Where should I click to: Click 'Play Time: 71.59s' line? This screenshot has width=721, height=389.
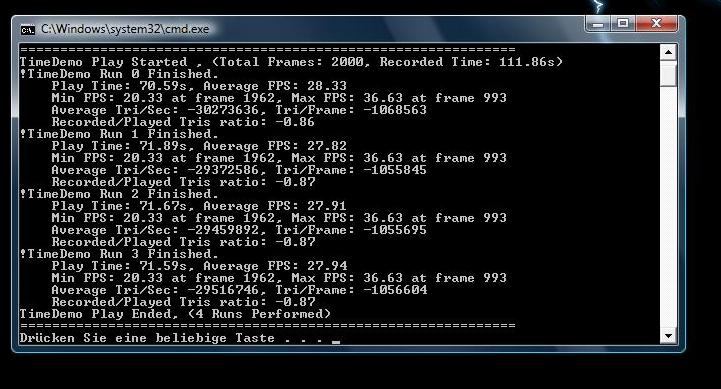point(199,266)
